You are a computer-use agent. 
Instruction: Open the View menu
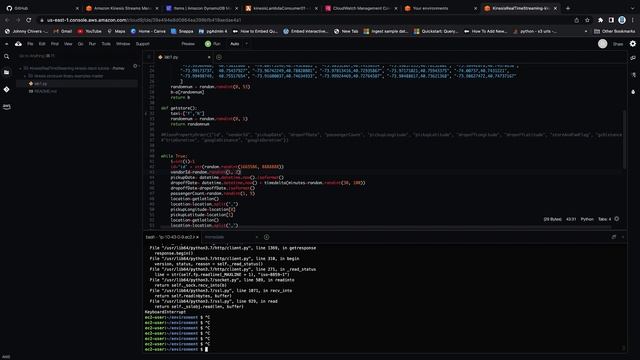(68, 44)
